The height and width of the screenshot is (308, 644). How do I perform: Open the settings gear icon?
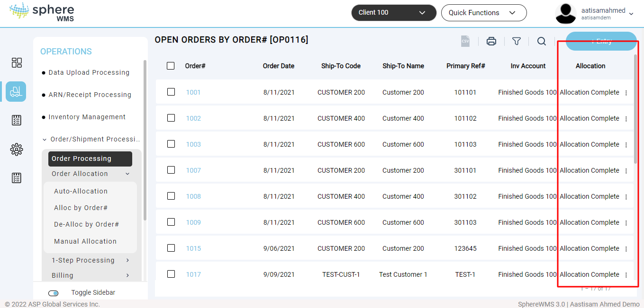17,150
